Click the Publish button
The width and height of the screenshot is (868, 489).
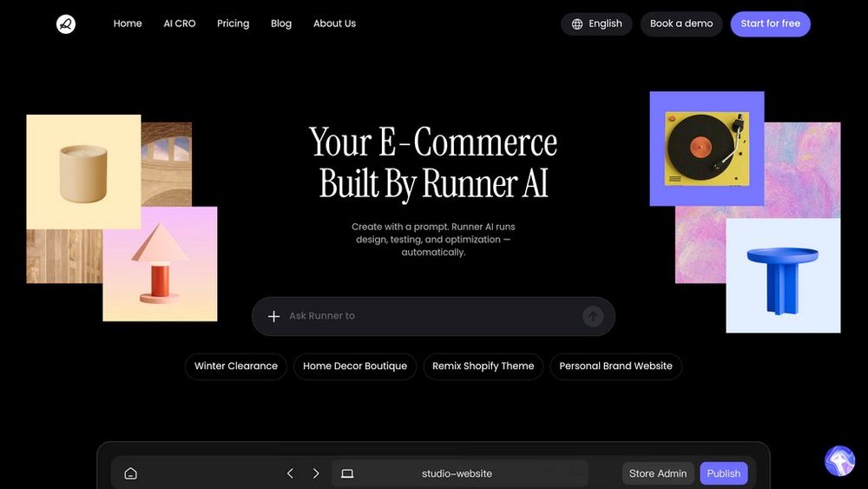tap(724, 473)
